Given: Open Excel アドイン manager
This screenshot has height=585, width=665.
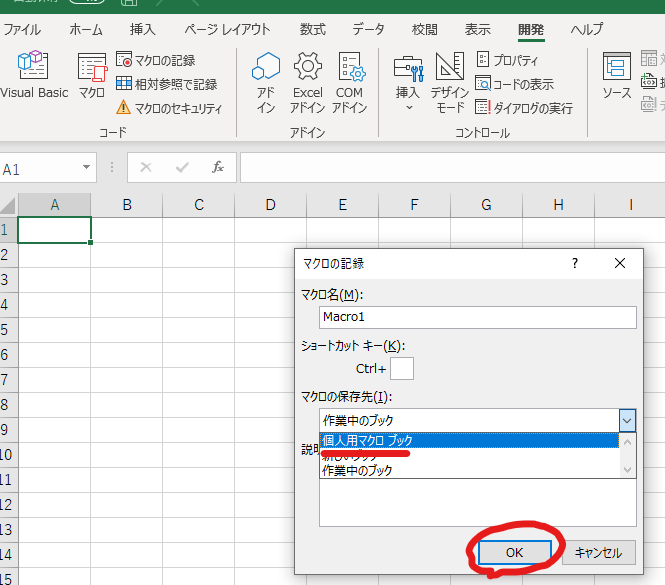Looking at the screenshot, I should pos(307,83).
